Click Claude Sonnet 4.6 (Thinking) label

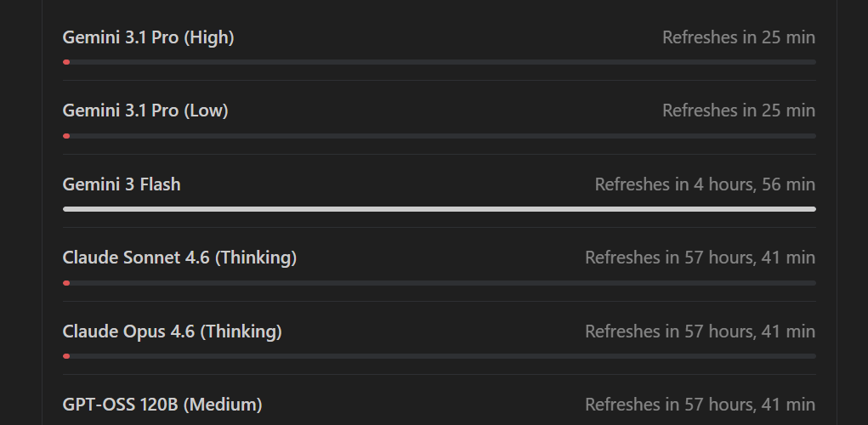179,258
